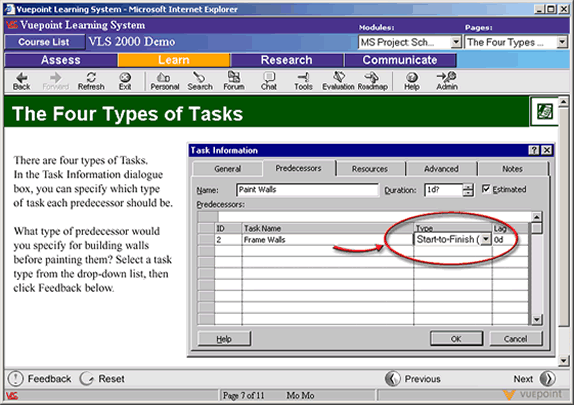
Task: Go to the Next page
Action: coord(534,379)
